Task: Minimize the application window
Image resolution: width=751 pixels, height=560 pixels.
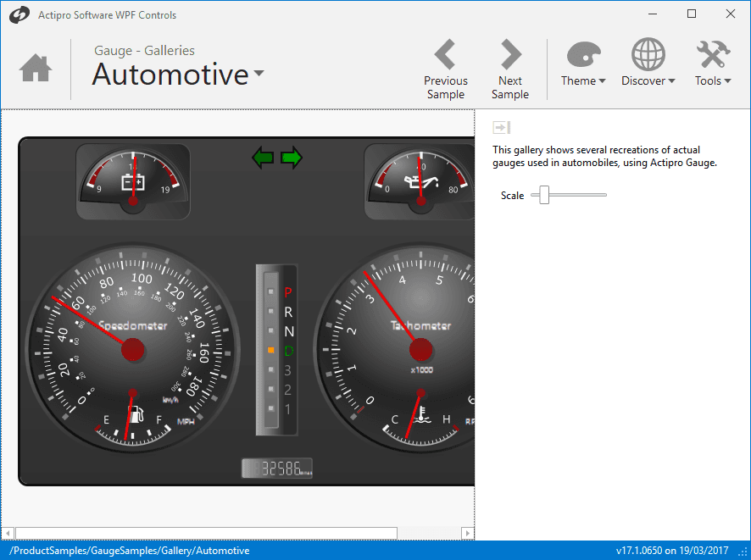Action: [653, 14]
